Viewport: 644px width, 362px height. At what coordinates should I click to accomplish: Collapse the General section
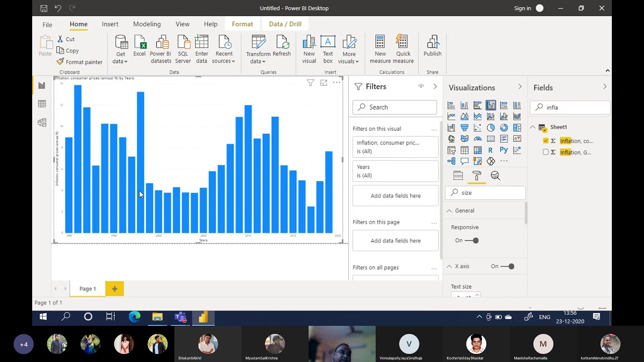click(449, 211)
